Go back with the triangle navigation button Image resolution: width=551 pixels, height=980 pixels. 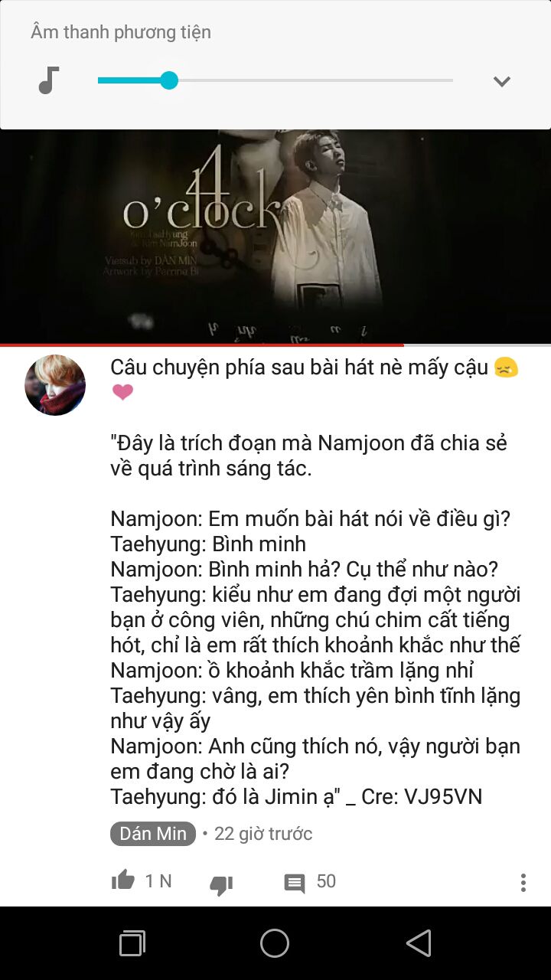point(419,943)
